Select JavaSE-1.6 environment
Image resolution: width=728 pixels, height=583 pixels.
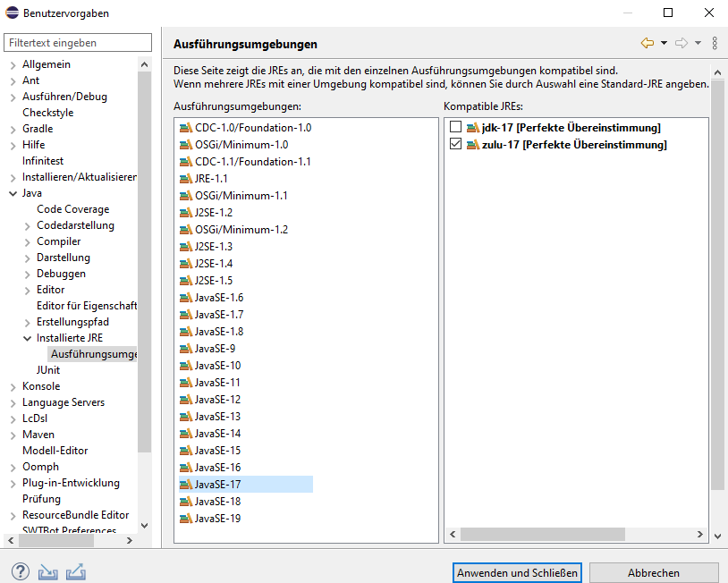tap(219, 298)
